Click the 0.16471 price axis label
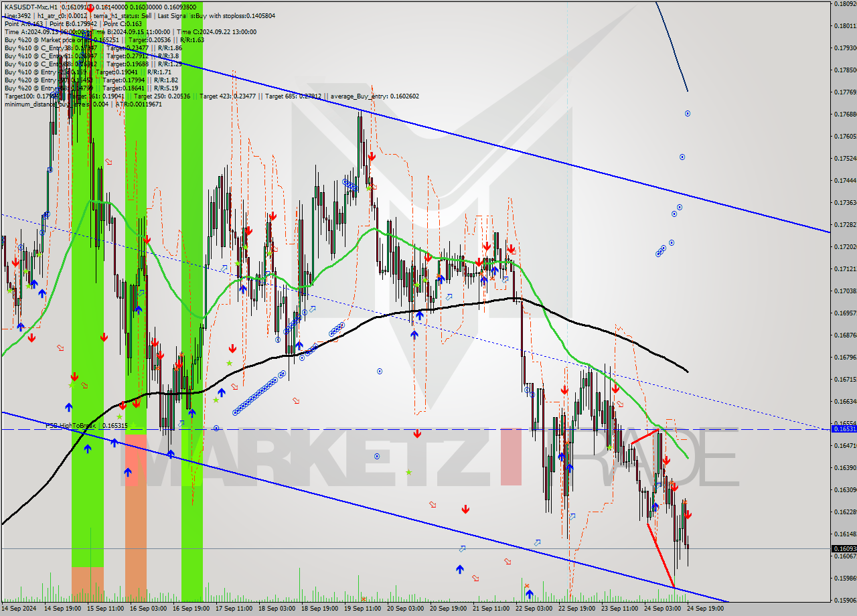This screenshot has height=616, width=857. point(845,445)
